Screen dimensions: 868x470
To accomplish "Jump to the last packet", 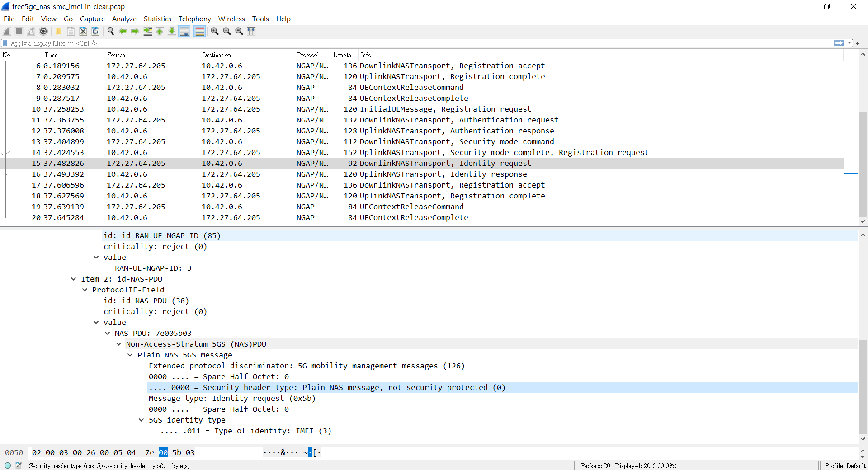I will coord(172,31).
